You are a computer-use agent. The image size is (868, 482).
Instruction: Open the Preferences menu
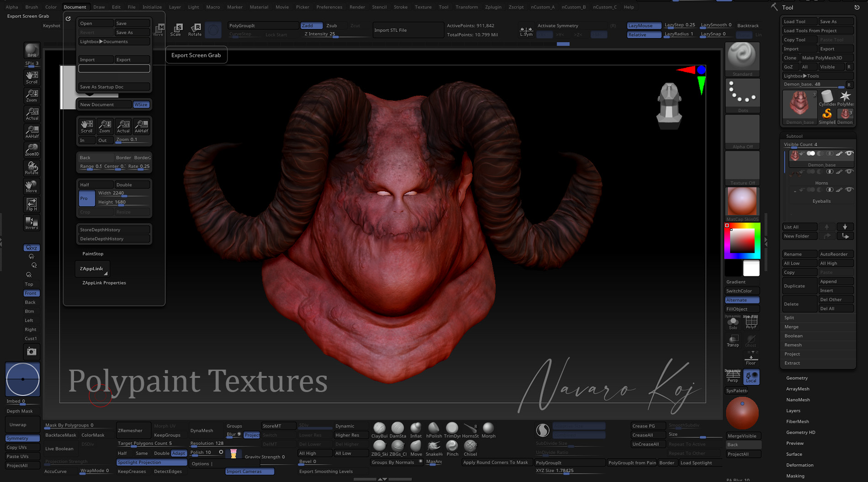coord(329,7)
